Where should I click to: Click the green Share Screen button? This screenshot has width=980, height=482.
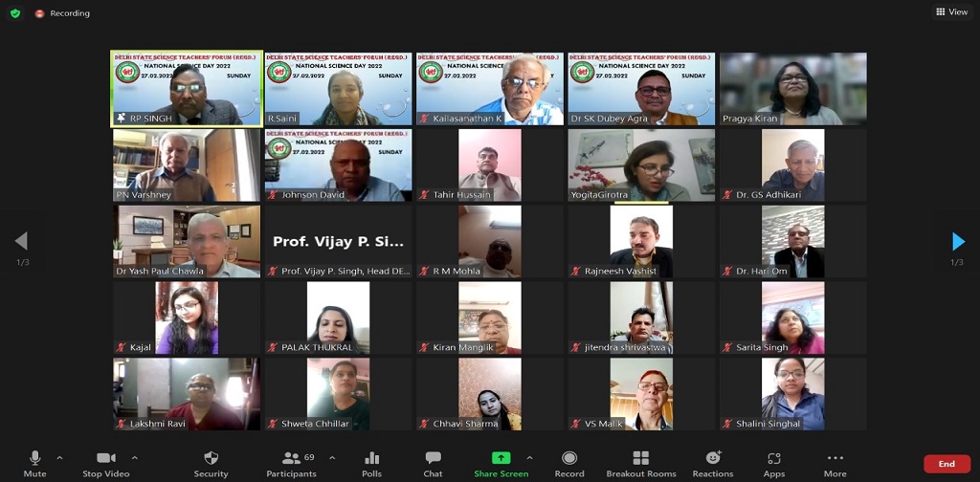501,465
